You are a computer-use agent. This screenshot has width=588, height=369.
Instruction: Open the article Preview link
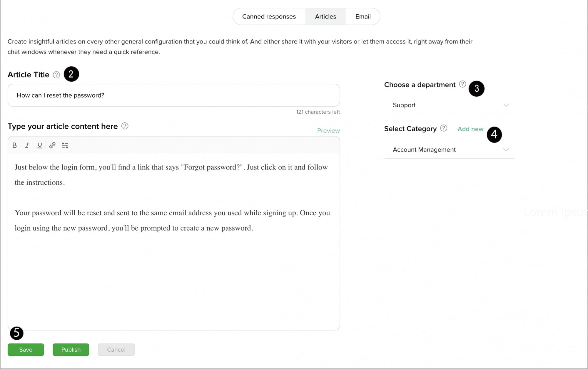328,131
